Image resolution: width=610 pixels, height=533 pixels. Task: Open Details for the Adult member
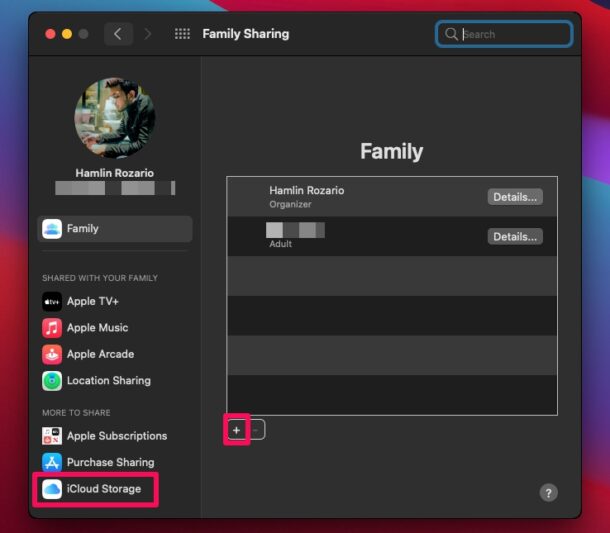click(515, 237)
